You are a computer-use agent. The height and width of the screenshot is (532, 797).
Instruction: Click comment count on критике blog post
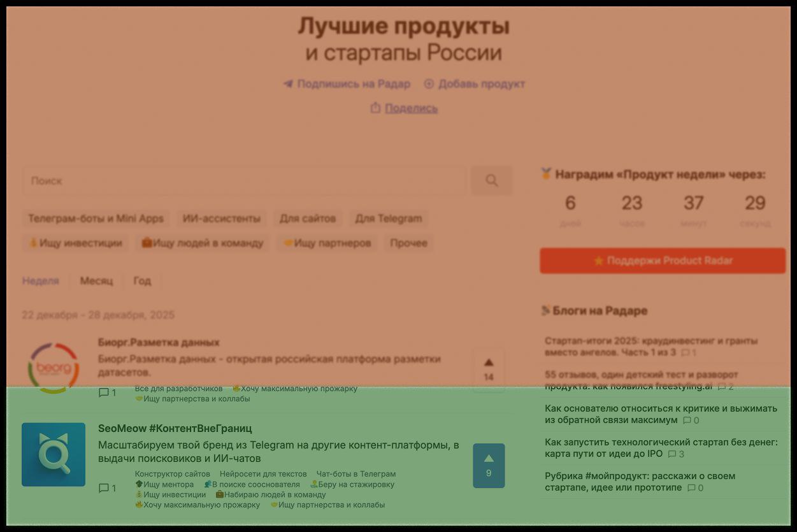pyautogui.click(x=691, y=421)
